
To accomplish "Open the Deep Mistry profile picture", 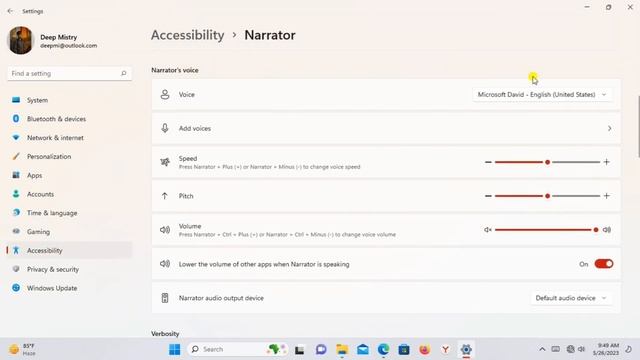I will (x=20, y=40).
